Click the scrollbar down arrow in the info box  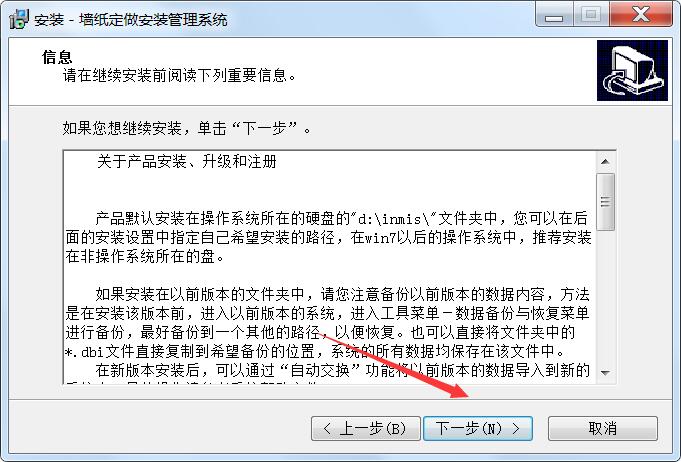605,373
